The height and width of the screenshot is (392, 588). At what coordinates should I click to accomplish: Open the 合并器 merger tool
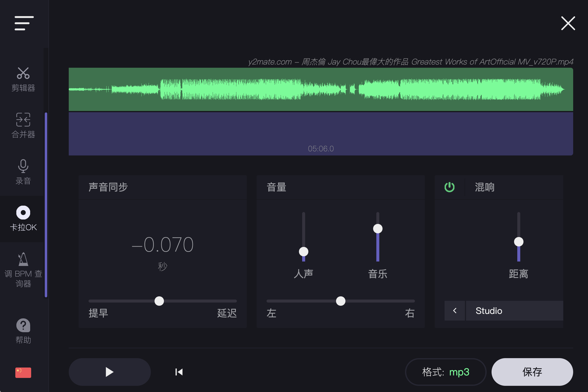pyautogui.click(x=23, y=126)
